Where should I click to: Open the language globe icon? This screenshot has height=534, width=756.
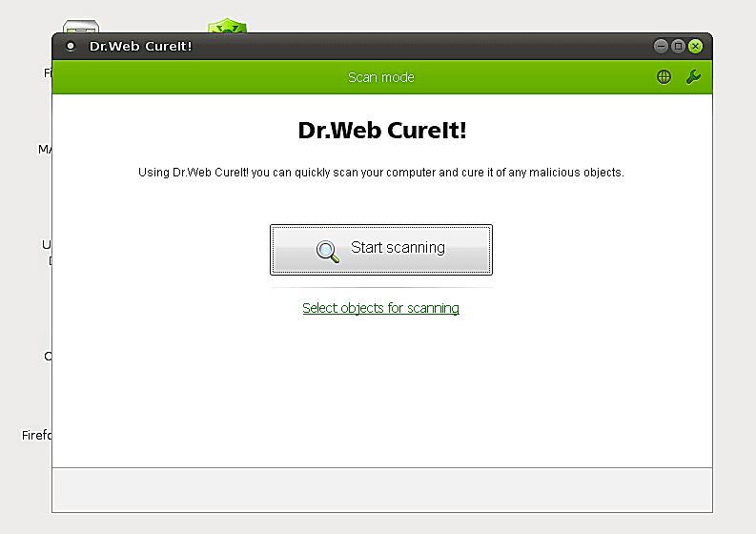[x=664, y=76]
